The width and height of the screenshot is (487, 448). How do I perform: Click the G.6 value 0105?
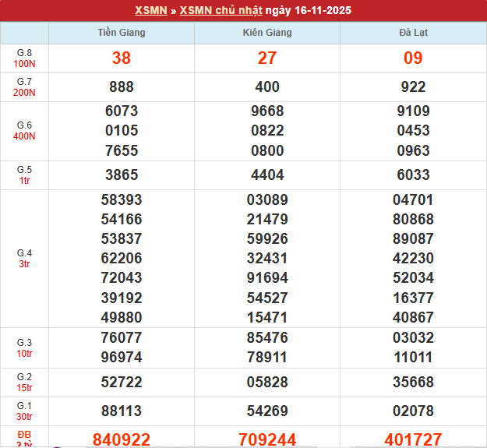[122, 130]
